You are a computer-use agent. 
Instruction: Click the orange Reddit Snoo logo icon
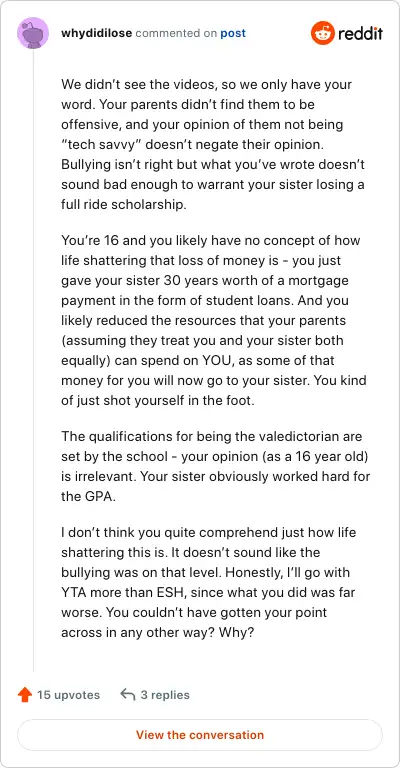tap(322, 33)
